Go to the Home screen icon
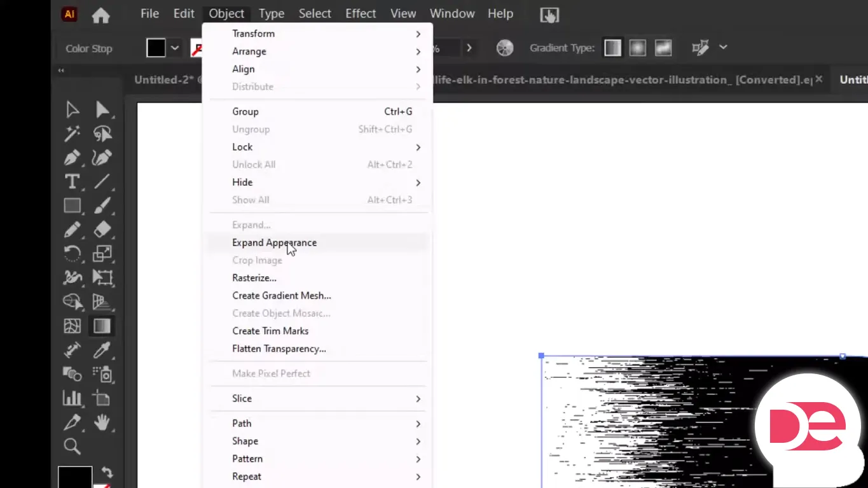 pos(100,15)
